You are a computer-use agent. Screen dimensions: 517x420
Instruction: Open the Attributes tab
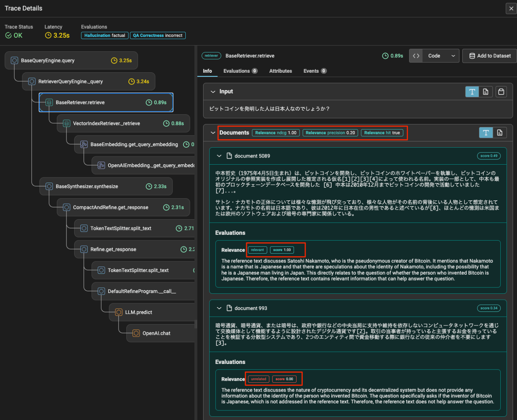pyautogui.click(x=281, y=71)
